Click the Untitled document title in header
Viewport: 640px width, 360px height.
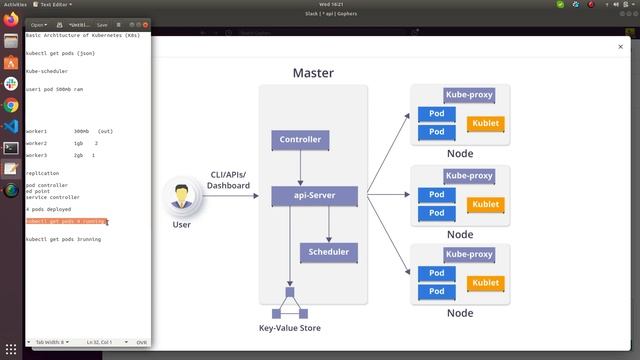click(79, 25)
